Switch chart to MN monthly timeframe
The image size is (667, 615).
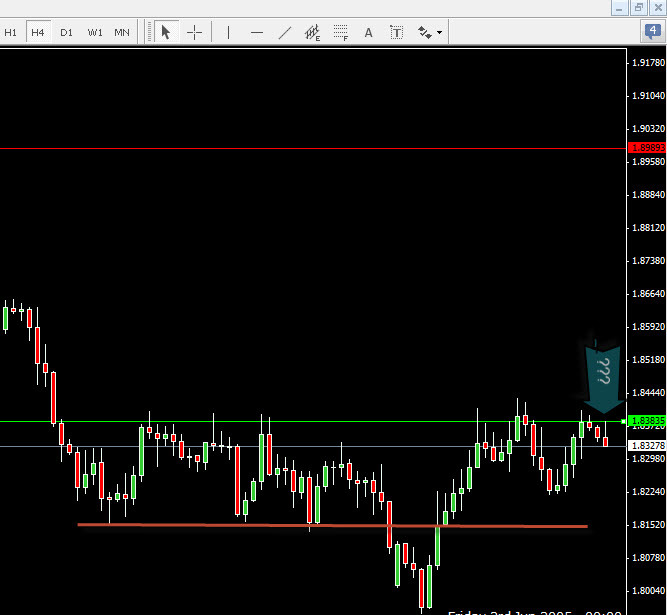[122, 32]
